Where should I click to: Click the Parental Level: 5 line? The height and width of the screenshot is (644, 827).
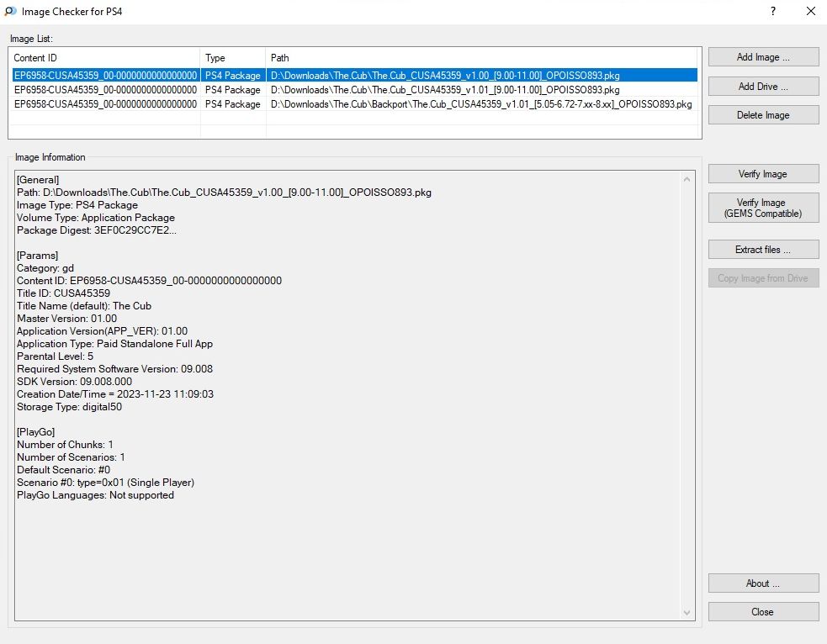55,356
